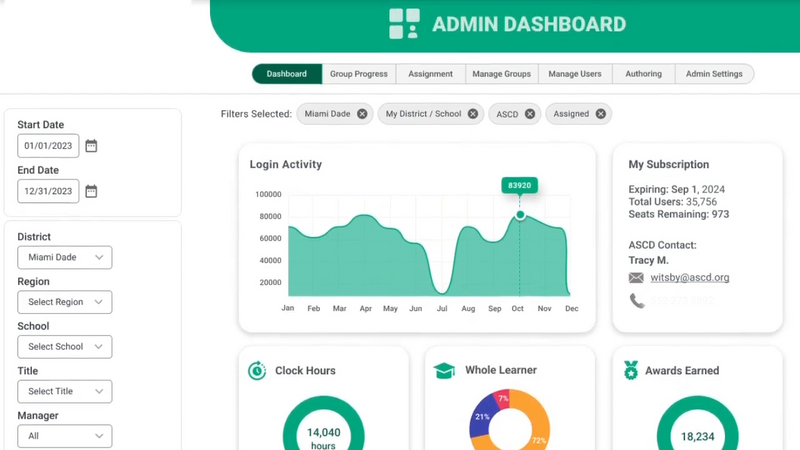Expand the Select Title dropdown
Image resolution: width=800 pixels, height=450 pixels.
point(65,391)
